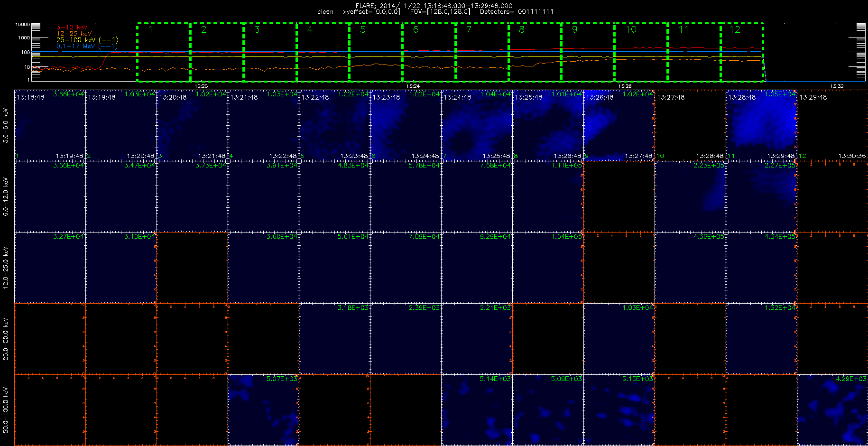This screenshot has width=868, height=446.
Task: Open the image panel labeled 5.15E+03
Action: pos(619,410)
